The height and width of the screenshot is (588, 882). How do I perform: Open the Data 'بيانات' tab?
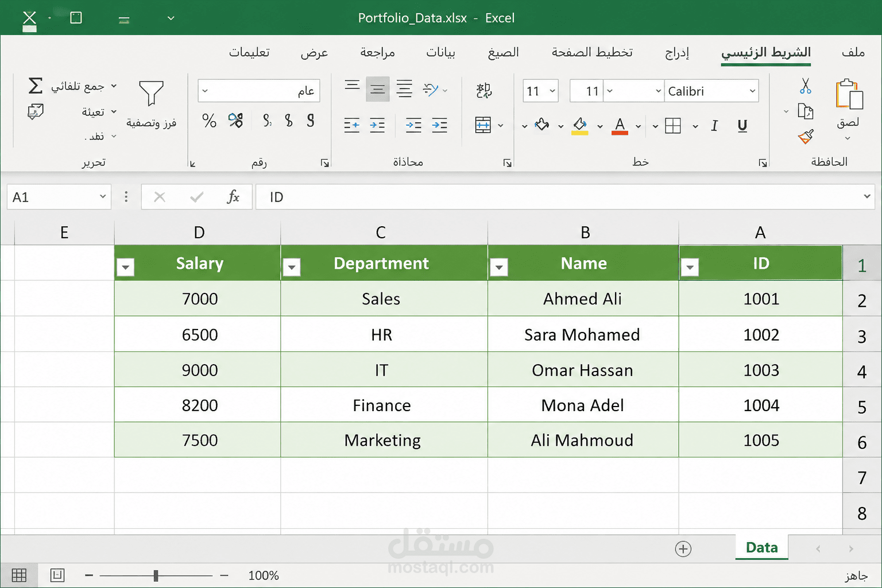pos(440,52)
